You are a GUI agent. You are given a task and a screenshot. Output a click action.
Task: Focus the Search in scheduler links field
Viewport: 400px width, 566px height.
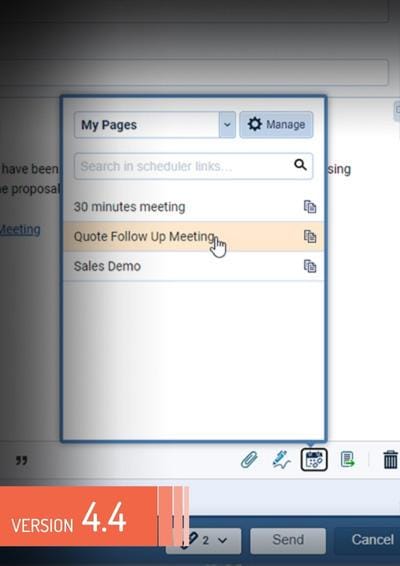193,166
